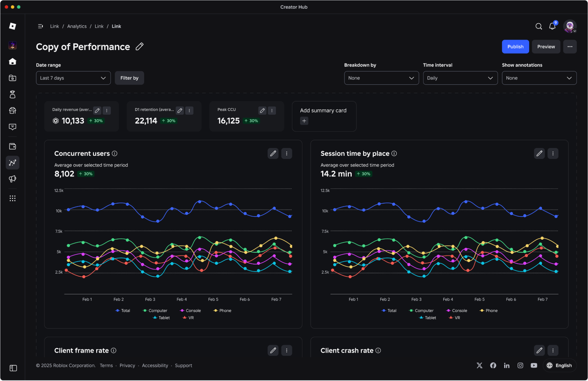Edit the Copy of Performance title pencil
Image resolution: width=588 pixels, height=381 pixels.
coord(139,47)
